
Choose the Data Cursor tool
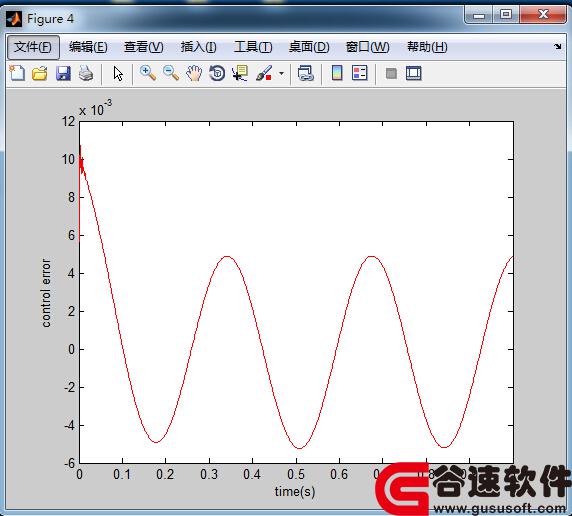click(x=240, y=73)
